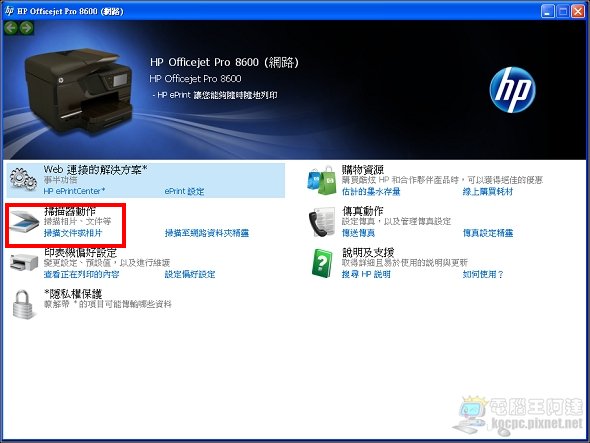This screenshot has height=443, width=590.
Task: Click the green question-mark help book icon
Action: pyautogui.click(x=322, y=263)
